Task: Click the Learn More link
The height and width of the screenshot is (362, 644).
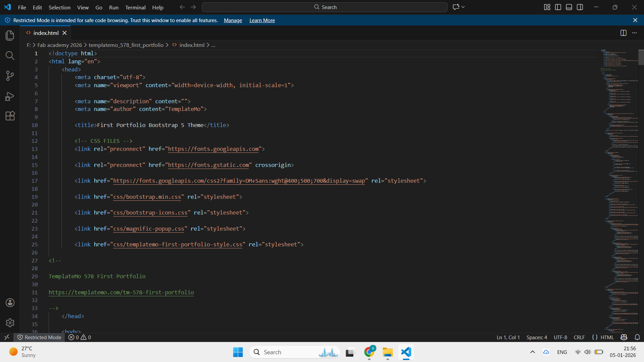Action: 262,20
